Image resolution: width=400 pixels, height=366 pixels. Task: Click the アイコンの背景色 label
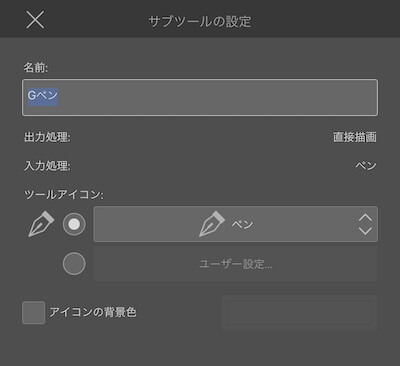(93, 312)
